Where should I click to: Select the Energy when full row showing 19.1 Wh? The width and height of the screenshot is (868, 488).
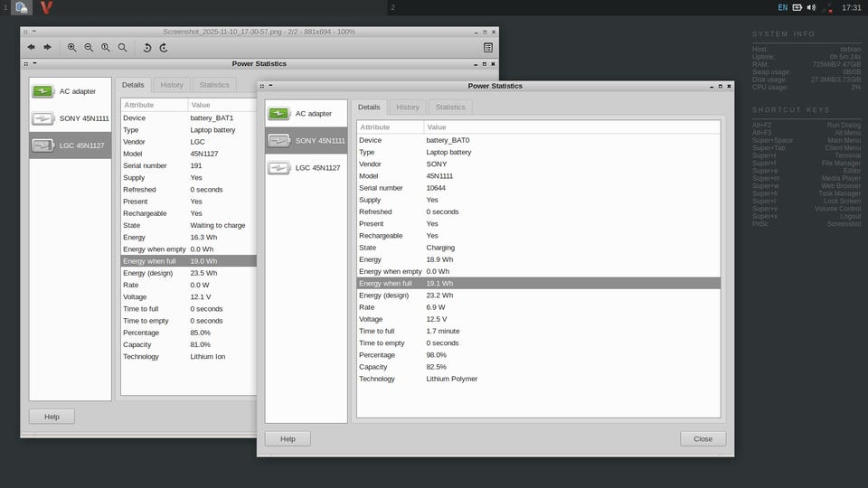click(538, 283)
